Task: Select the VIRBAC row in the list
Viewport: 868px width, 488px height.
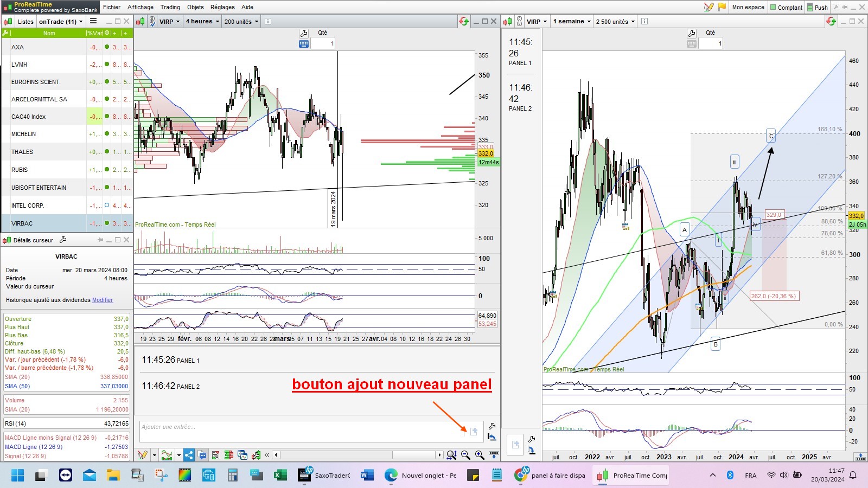Action: tap(67, 223)
